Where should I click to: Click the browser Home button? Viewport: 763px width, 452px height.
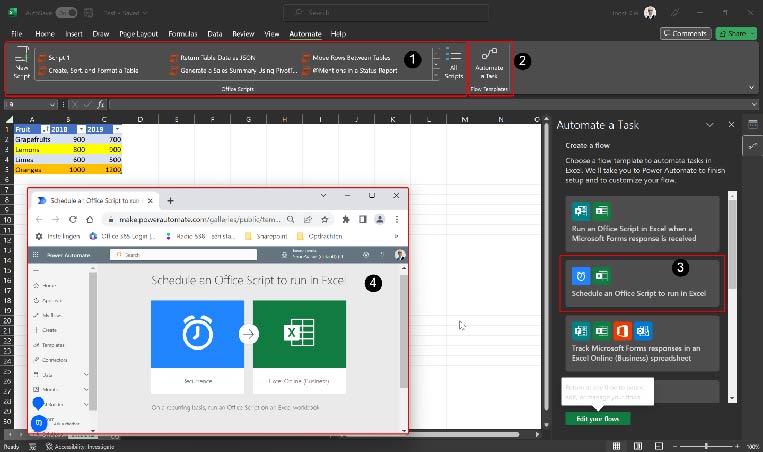tap(90, 219)
